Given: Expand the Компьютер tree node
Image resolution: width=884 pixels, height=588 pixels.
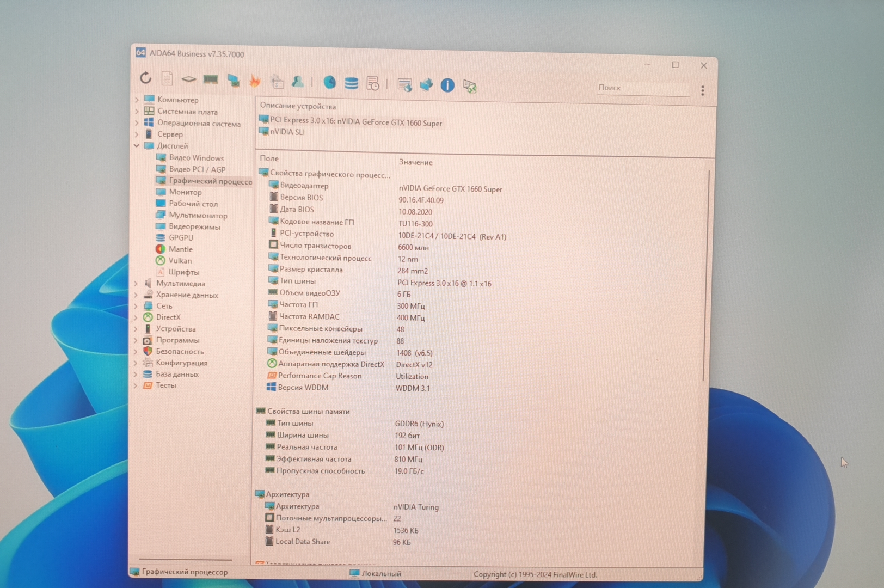Looking at the screenshot, I should (137, 100).
